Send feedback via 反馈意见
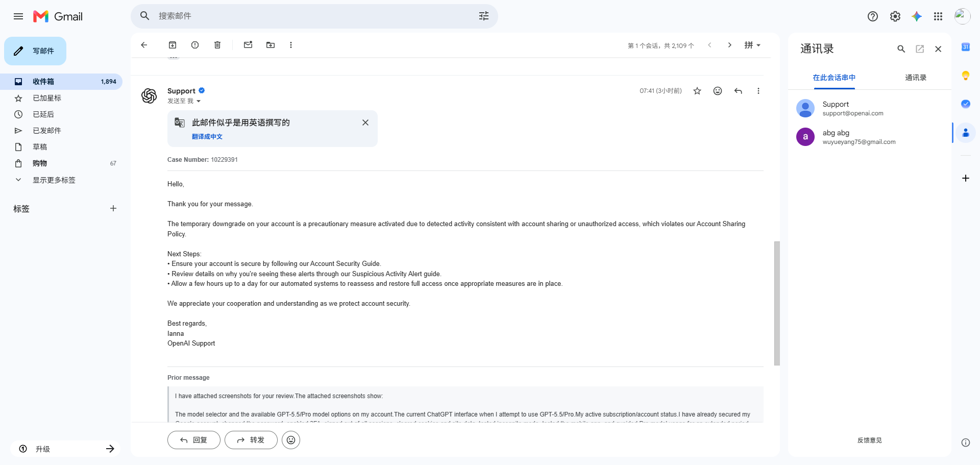The height and width of the screenshot is (465, 980). 870,440
